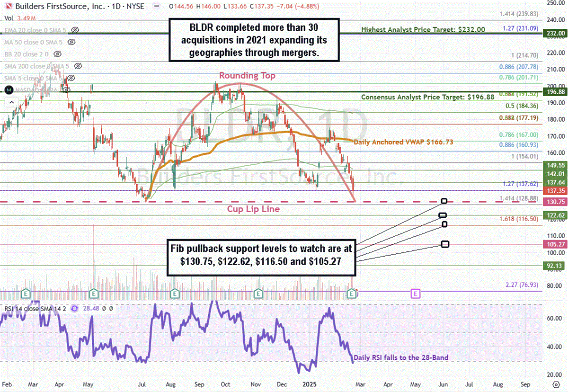Select the BLDR acquisitions text box

tap(253, 40)
